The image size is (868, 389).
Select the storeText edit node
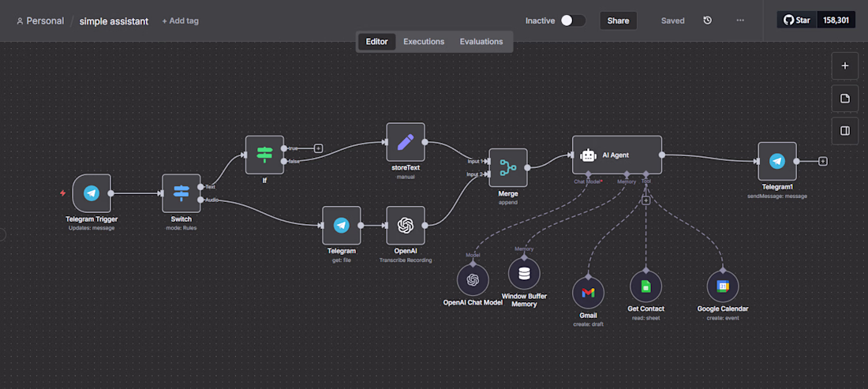[406, 142]
